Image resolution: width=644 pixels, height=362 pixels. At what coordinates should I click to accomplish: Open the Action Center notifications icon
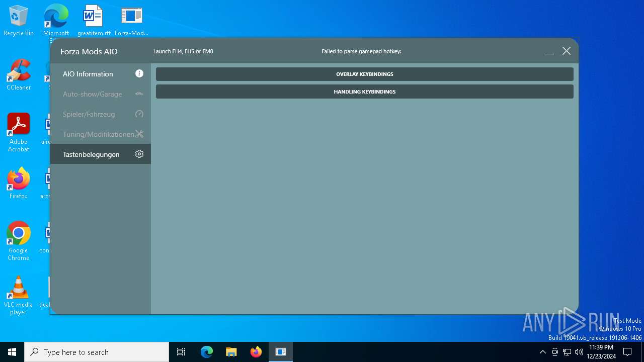click(x=627, y=352)
